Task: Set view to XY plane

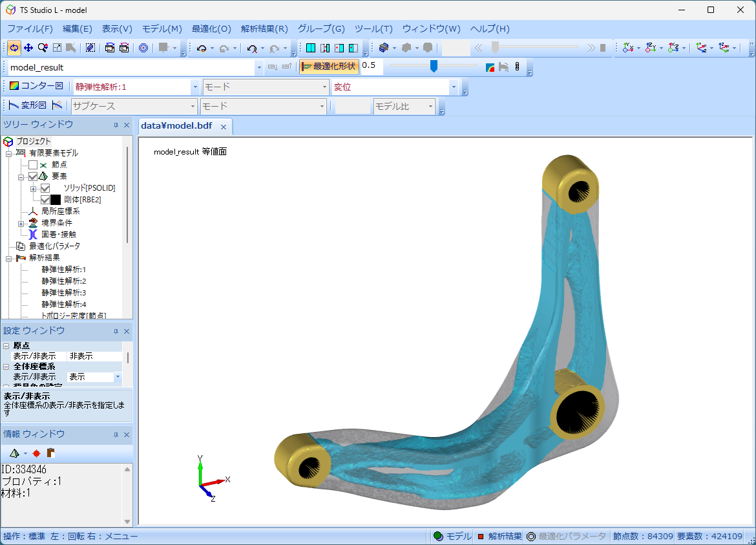Action: tap(628, 48)
